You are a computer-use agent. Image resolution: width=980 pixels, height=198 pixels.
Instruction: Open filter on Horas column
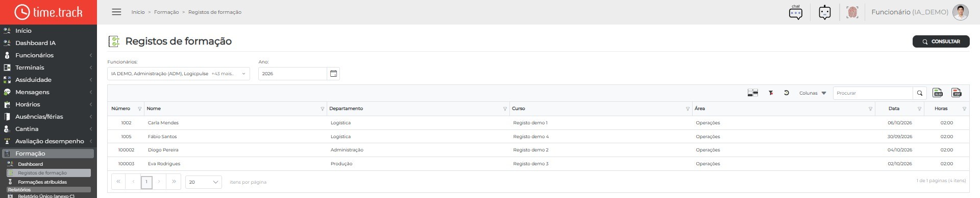click(x=964, y=109)
